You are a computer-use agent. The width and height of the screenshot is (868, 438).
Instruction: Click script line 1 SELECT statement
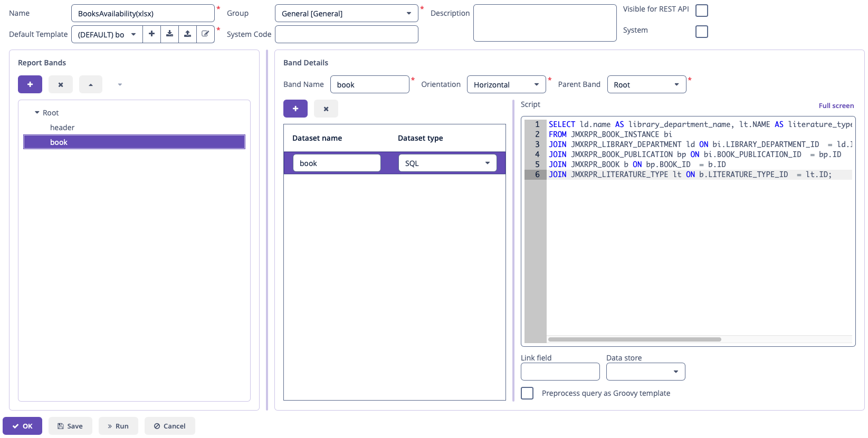pyautogui.click(x=700, y=124)
